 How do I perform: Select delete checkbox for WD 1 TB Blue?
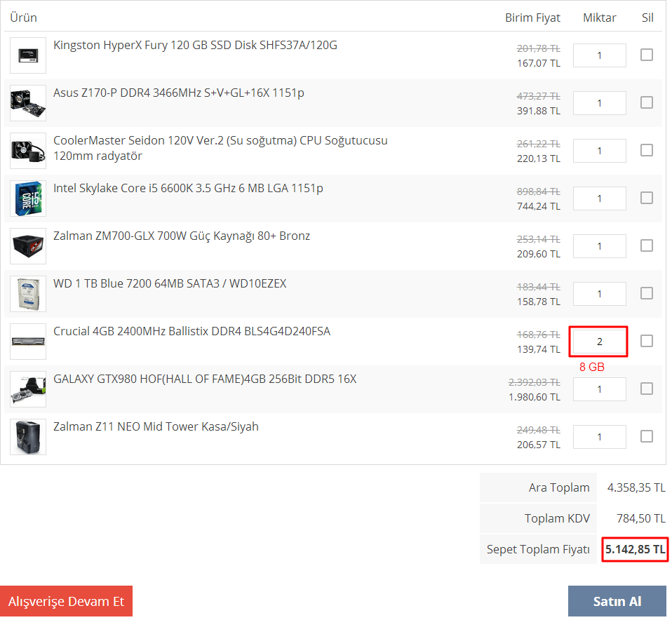(x=646, y=293)
